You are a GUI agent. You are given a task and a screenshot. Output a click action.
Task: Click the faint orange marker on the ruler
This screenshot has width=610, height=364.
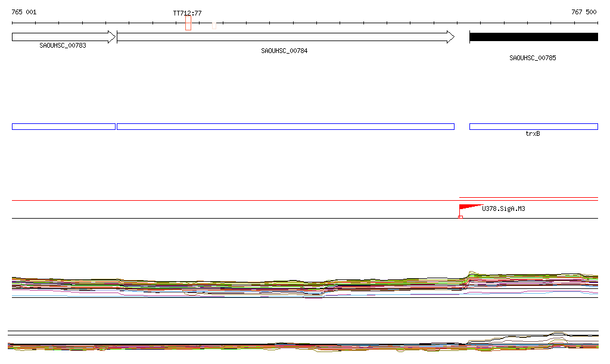pos(214,25)
